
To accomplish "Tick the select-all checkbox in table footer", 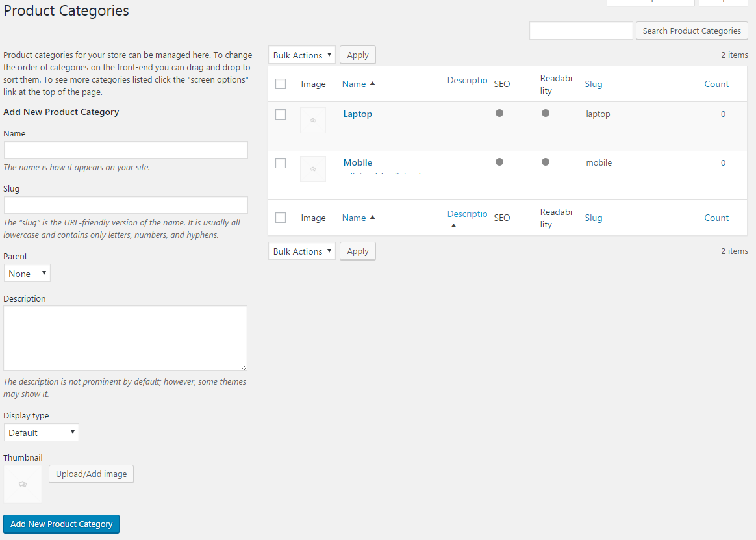I will pos(281,218).
